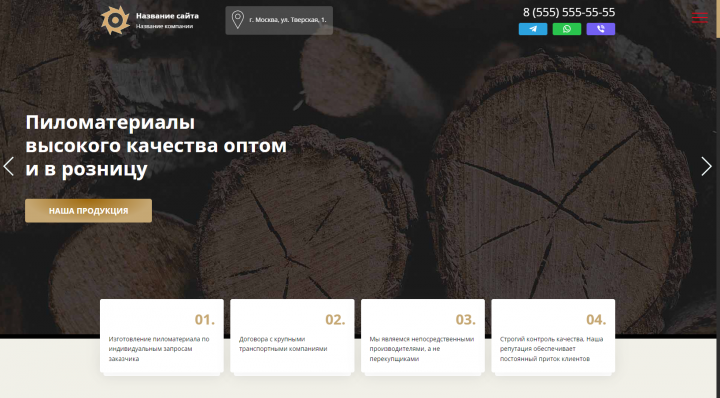This screenshot has width=720, height=398.
Task: Click the address г. Москва, ул. Тверская, 1.
Action: (x=287, y=20)
